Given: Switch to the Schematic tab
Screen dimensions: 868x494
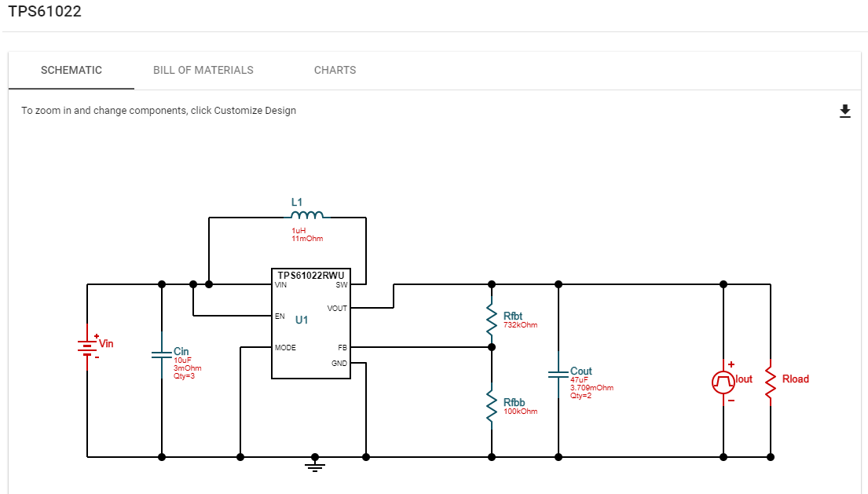Looking at the screenshot, I should click(71, 70).
